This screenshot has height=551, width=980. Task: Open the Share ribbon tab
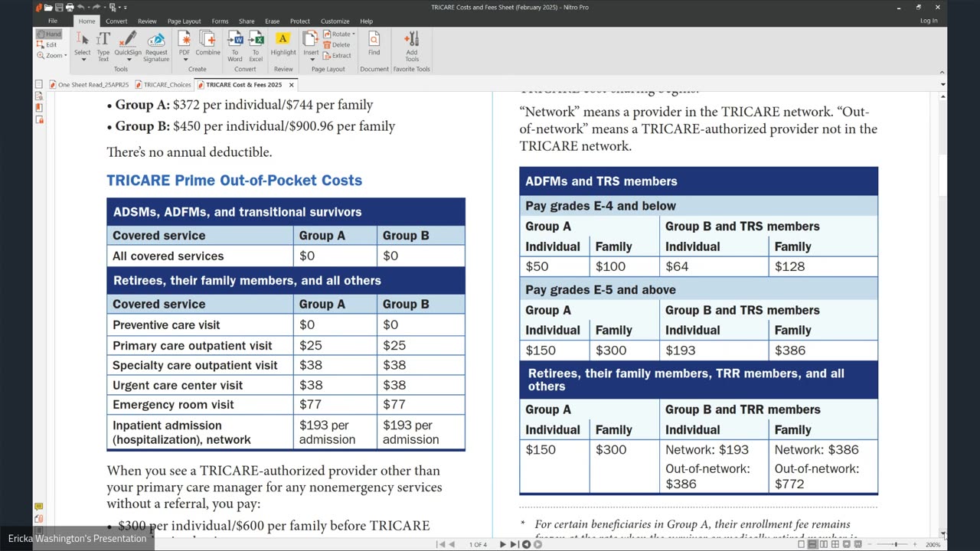click(247, 21)
